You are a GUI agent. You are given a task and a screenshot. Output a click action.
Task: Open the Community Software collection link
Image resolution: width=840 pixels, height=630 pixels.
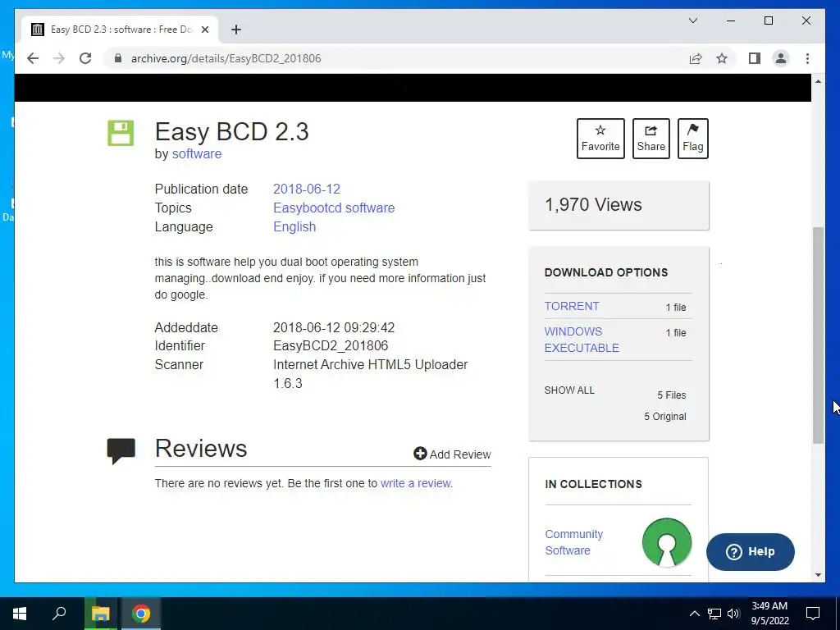tap(573, 542)
